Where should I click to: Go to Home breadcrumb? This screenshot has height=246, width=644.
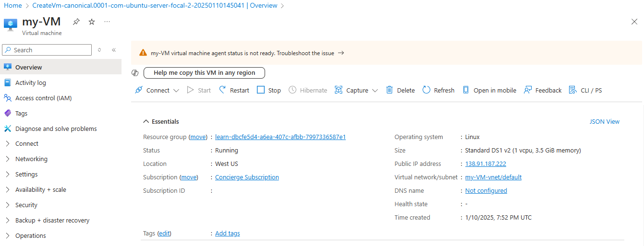point(13,5)
